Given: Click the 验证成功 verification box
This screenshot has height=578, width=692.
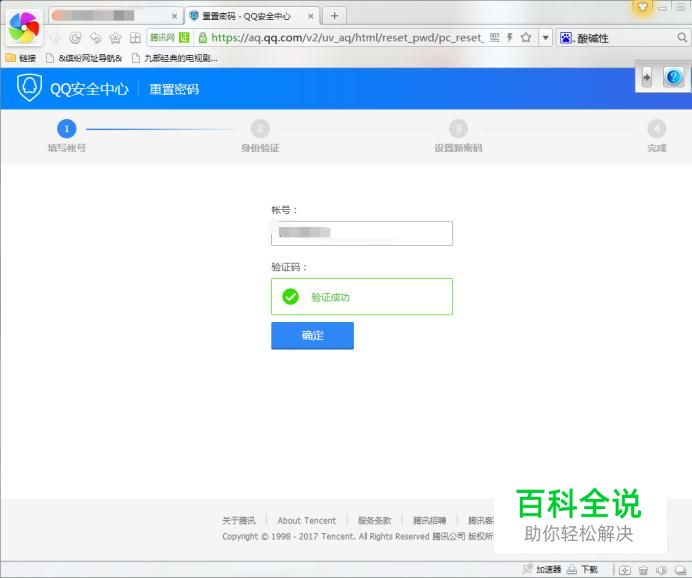Looking at the screenshot, I should click(x=362, y=297).
